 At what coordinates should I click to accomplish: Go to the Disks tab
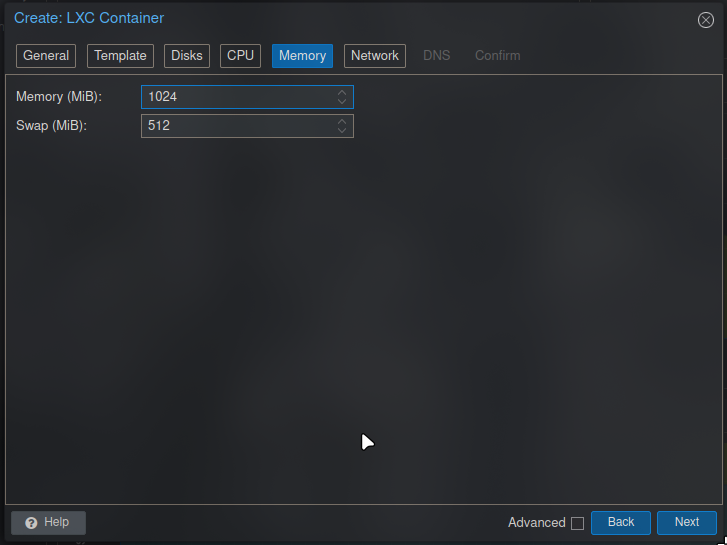pos(187,56)
